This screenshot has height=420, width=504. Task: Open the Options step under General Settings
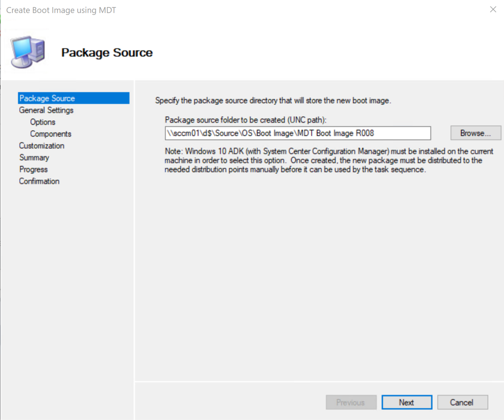42,122
